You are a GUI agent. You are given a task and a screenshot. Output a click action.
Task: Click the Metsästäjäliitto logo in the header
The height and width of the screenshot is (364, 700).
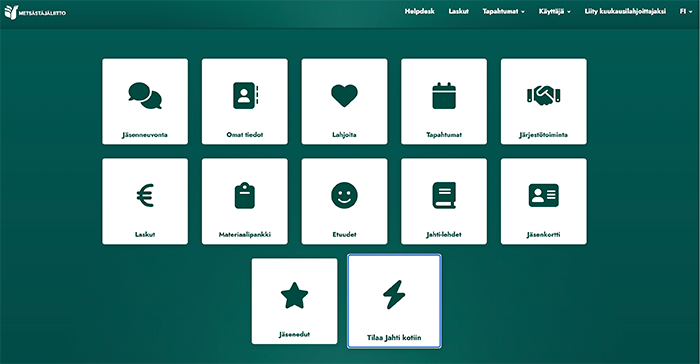tap(35, 12)
